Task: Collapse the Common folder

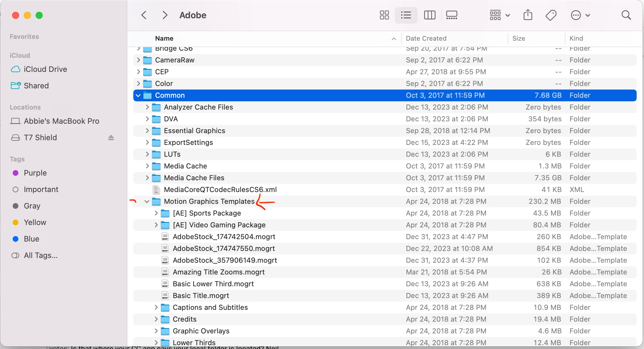Action: (x=138, y=95)
